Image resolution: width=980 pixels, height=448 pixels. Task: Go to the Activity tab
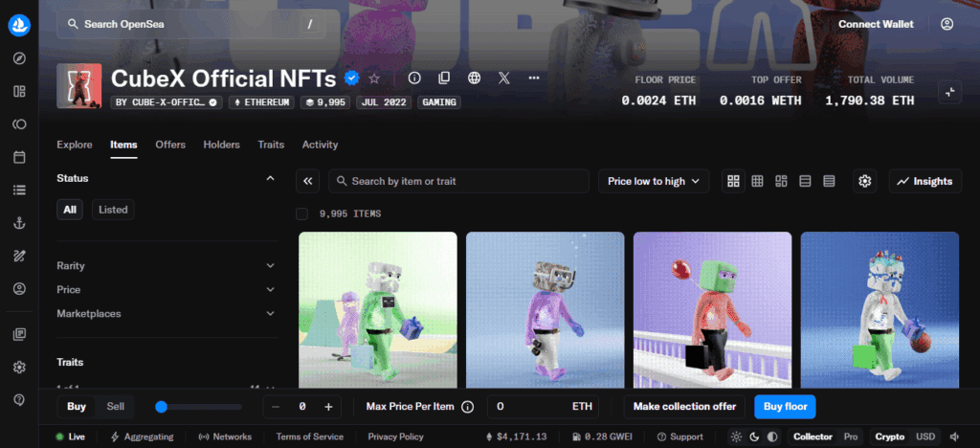tap(320, 145)
